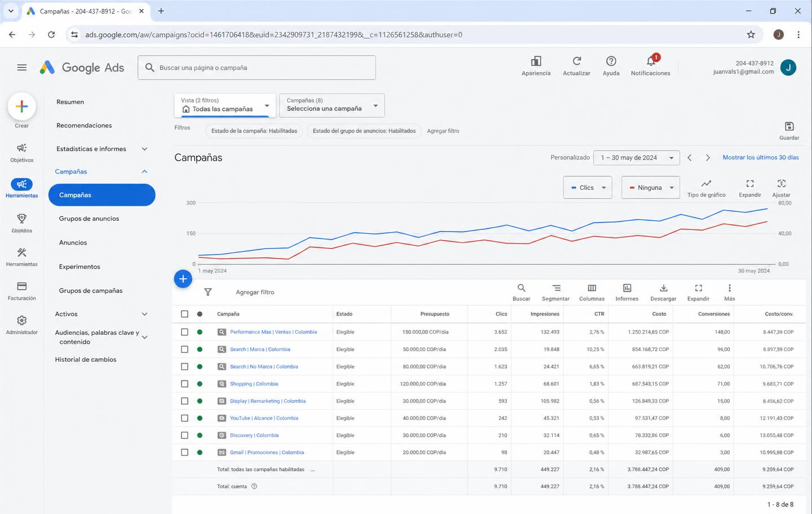This screenshot has width=812, height=514.
Task: Click the Buscar una página search field
Action: point(257,68)
